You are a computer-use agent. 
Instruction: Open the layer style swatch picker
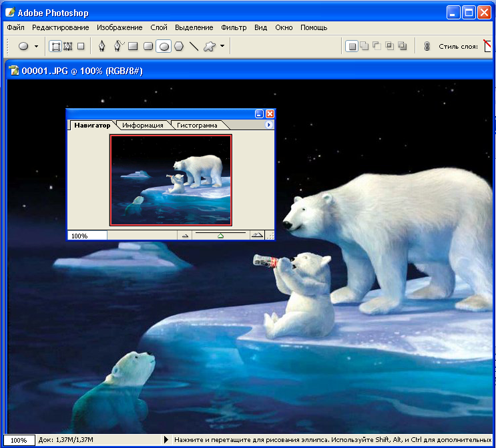(x=487, y=46)
